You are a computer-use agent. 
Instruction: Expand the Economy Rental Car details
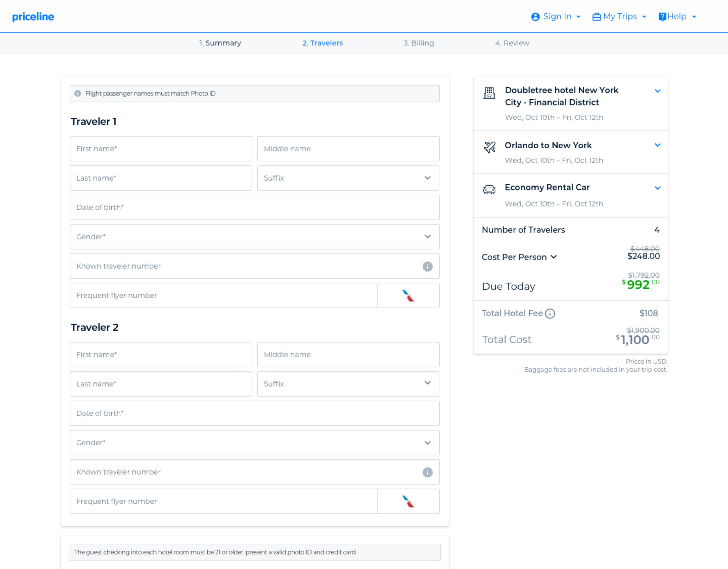pyautogui.click(x=657, y=188)
